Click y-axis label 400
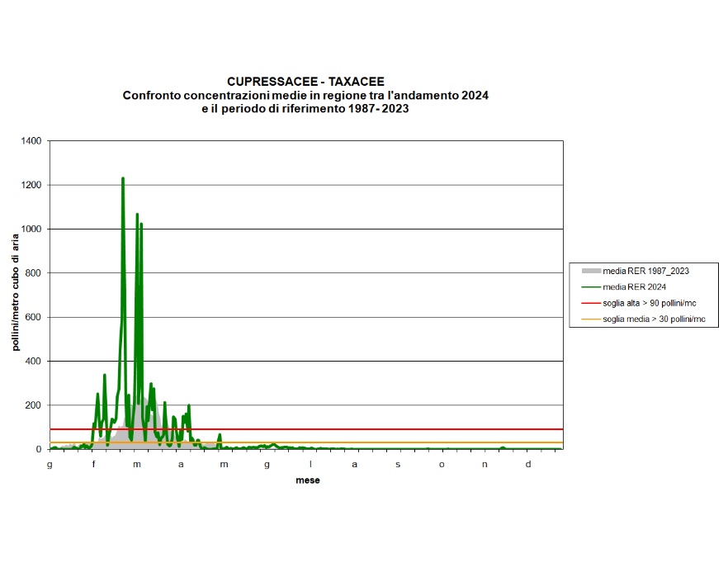Viewport: 728px width, 563px height. pyautogui.click(x=33, y=361)
